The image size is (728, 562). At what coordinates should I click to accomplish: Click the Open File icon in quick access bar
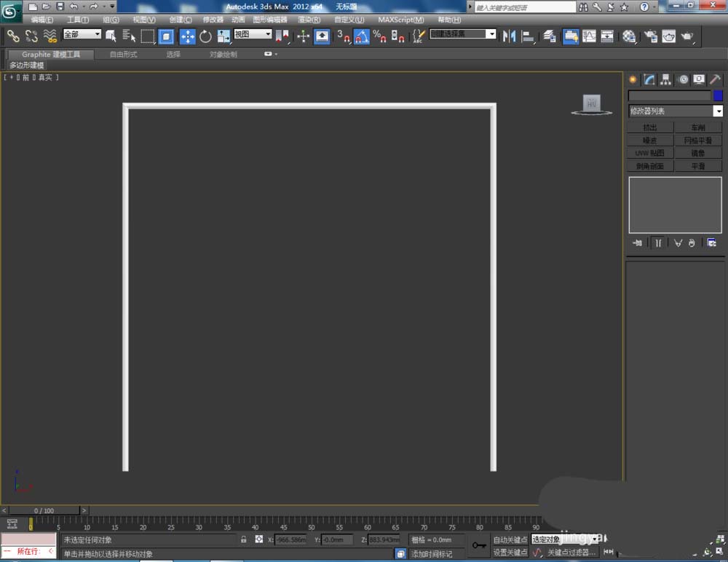46,7
